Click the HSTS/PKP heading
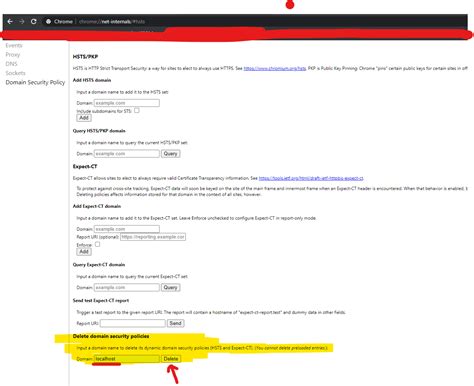Screen dimensions: 474x386 (85, 57)
